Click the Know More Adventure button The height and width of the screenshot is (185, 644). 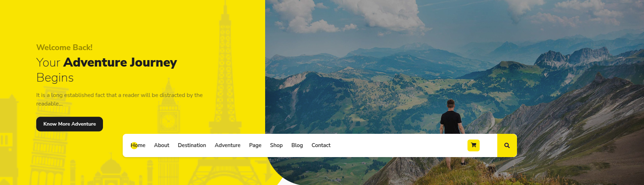(x=70, y=124)
